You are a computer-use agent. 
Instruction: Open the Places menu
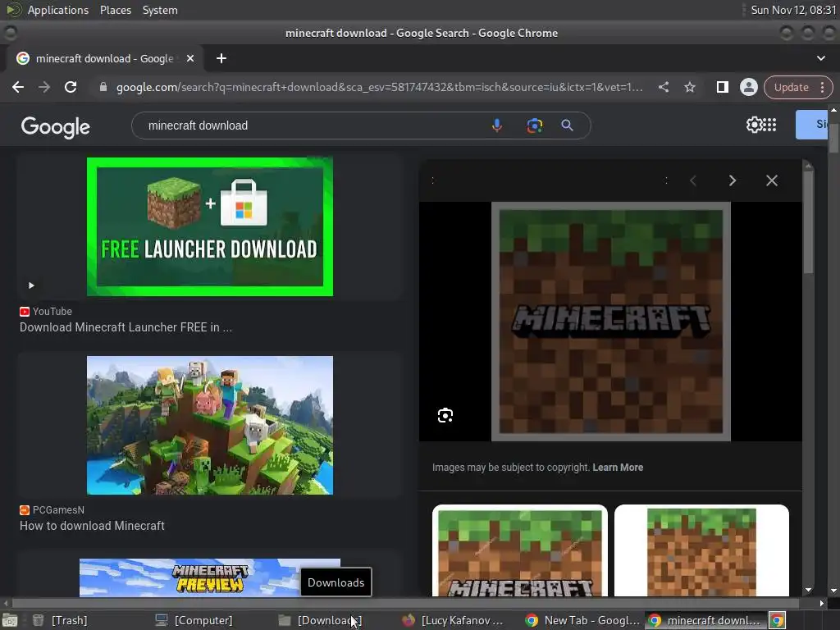tap(116, 10)
